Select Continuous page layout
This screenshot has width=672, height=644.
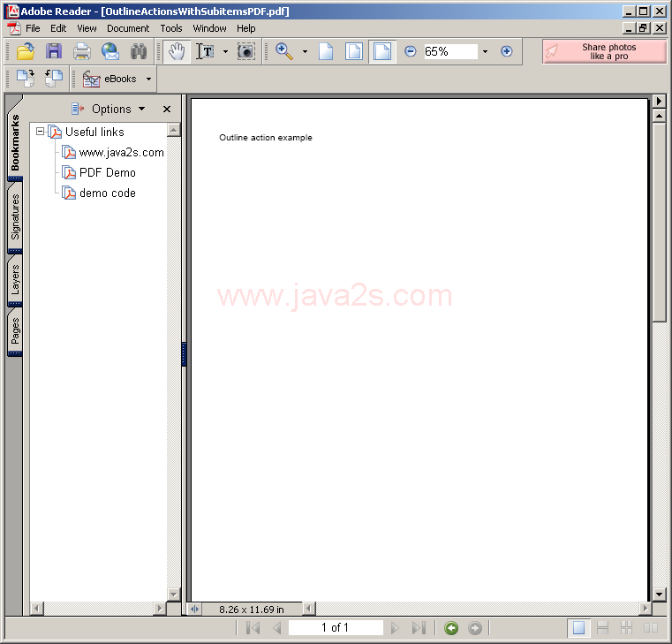tap(602, 628)
